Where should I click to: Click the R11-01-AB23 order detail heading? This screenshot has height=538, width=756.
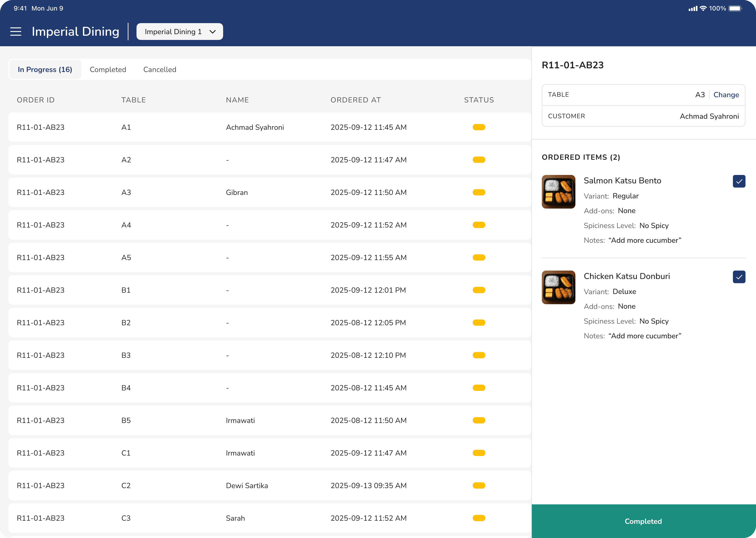click(x=573, y=65)
